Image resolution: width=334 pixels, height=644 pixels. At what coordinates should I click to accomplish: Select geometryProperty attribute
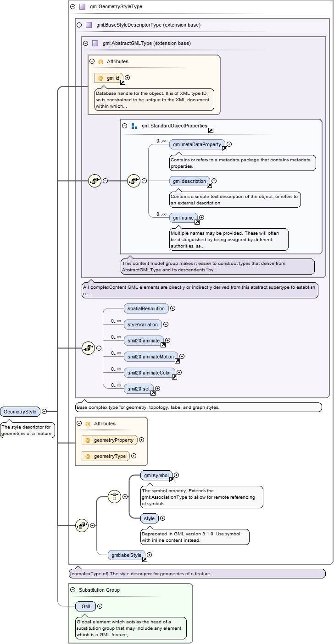(x=110, y=440)
